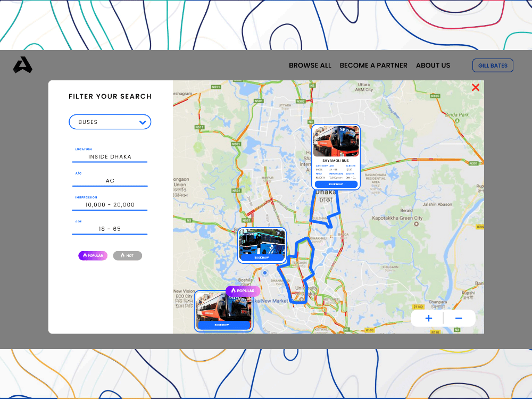Click the Uttara ABM City map label

[364, 87]
